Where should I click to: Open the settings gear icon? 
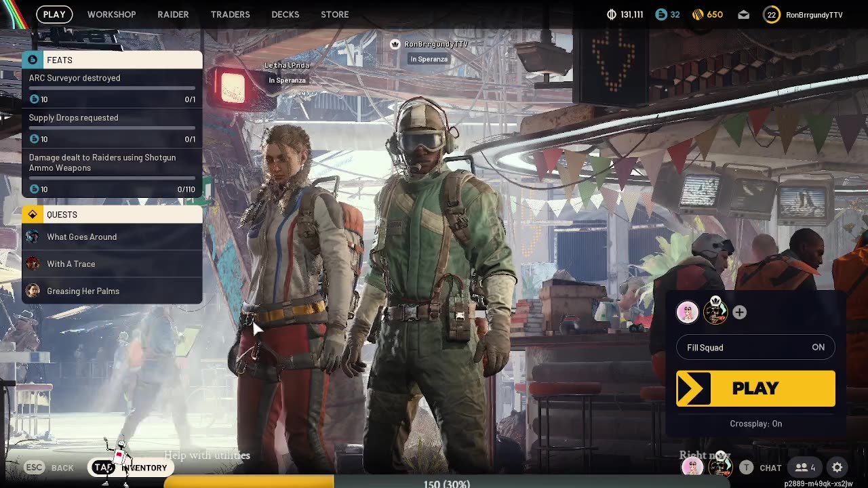pos(837,468)
